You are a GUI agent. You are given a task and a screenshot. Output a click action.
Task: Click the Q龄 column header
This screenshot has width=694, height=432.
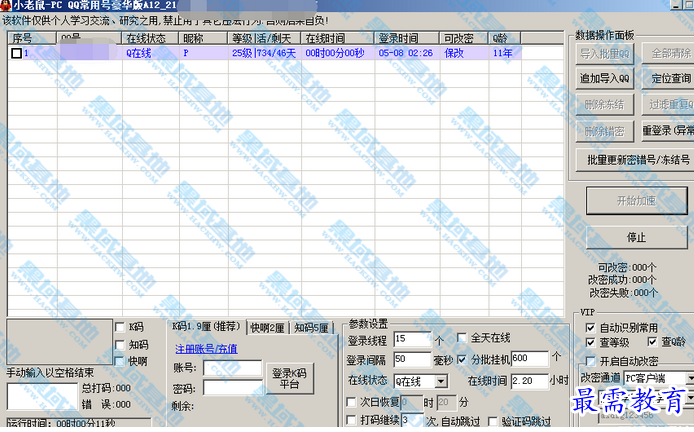point(505,38)
